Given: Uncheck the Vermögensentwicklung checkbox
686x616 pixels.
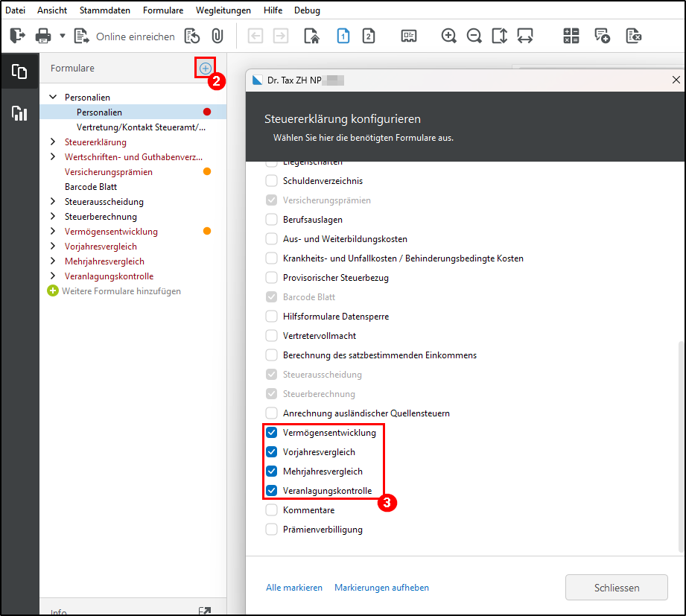Looking at the screenshot, I should pyautogui.click(x=272, y=433).
